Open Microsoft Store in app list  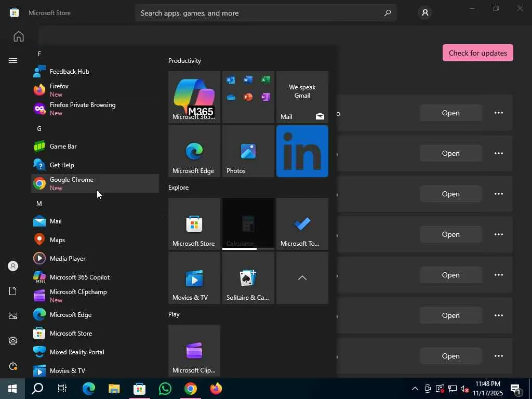pos(95,333)
